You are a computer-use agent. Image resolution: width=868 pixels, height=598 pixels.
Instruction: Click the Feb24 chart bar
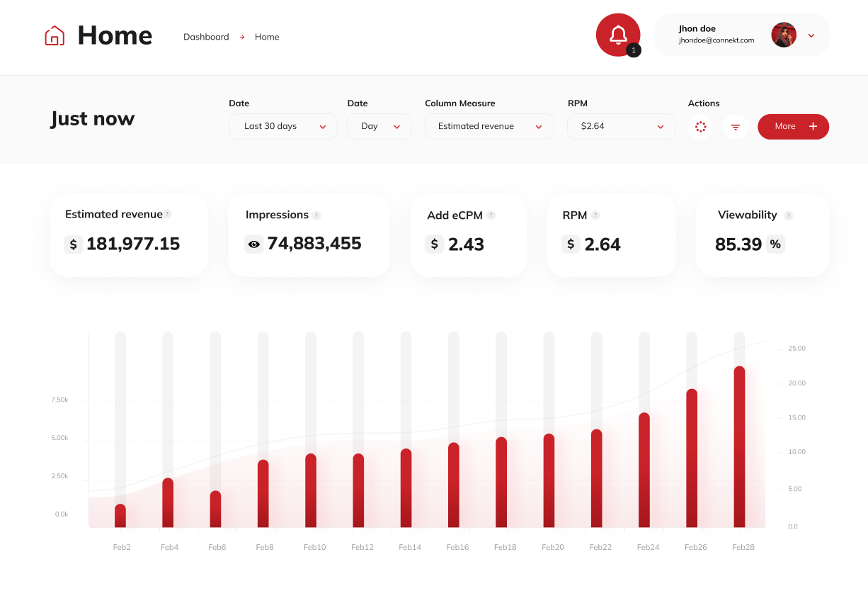pyautogui.click(x=644, y=470)
